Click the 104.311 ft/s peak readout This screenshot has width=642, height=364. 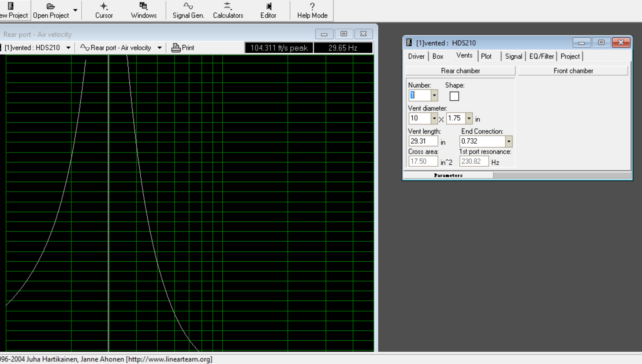coord(279,48)
